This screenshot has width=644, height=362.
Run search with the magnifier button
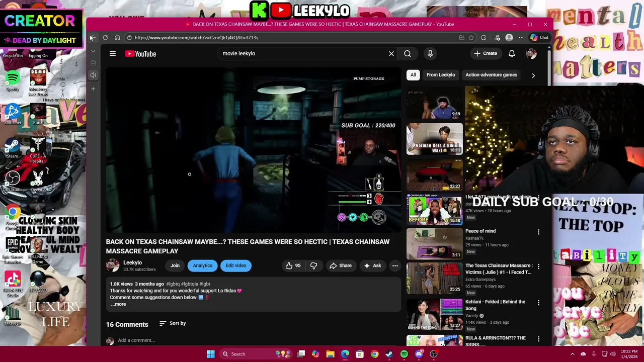[408, 53]
